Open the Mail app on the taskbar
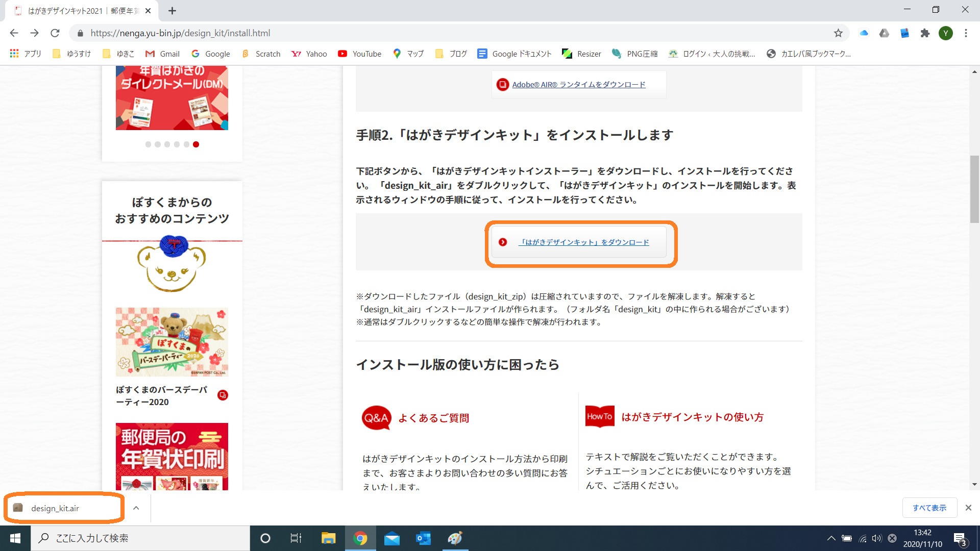980x551 pixels. pos(392,538)
